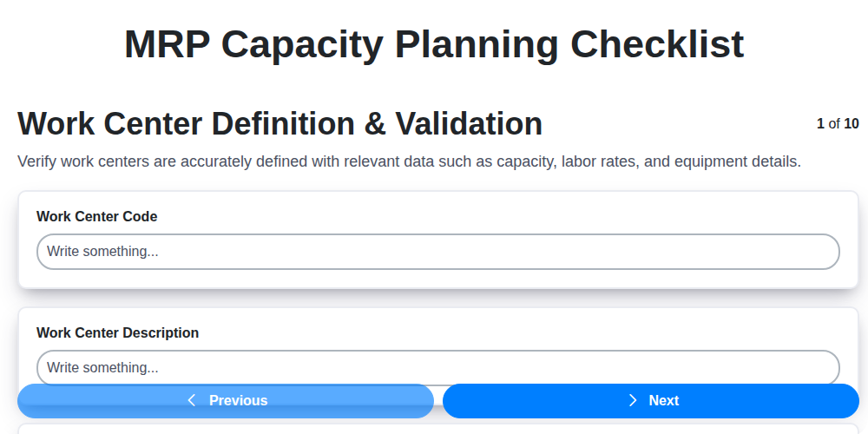This screenshot has width=868, height=434.
Task: Go to the next checklist step
Action: (x=651, y=401)
